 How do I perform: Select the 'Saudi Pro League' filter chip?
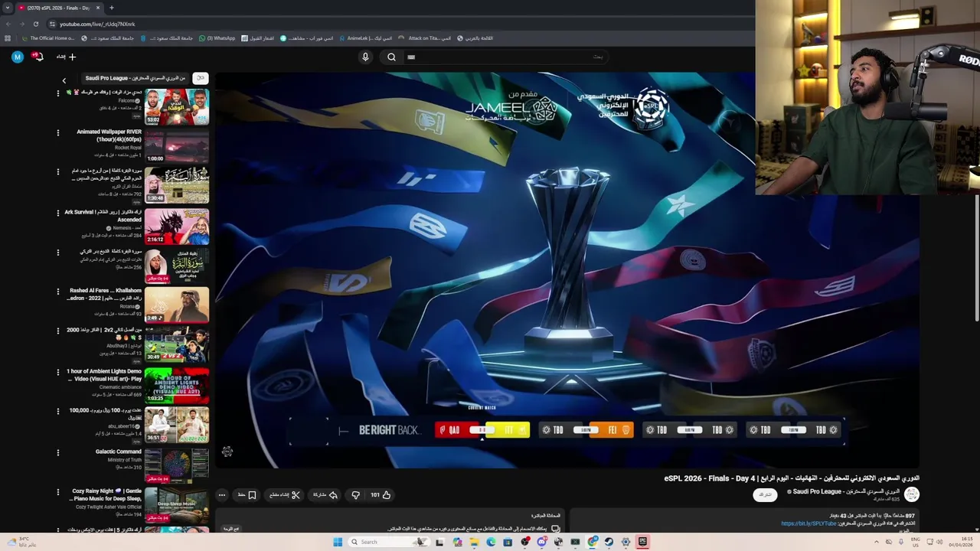point(134,78)
